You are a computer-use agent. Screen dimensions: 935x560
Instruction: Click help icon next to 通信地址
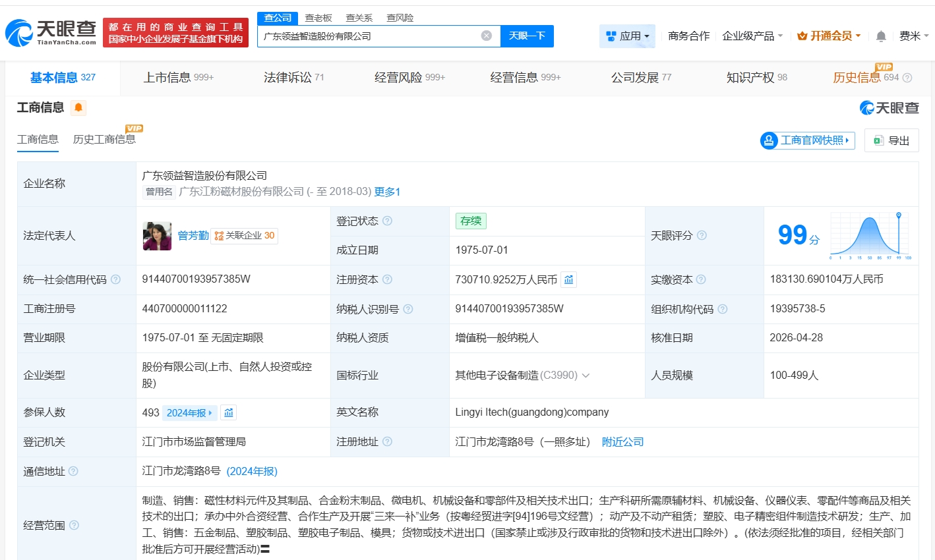coord(73,471)
